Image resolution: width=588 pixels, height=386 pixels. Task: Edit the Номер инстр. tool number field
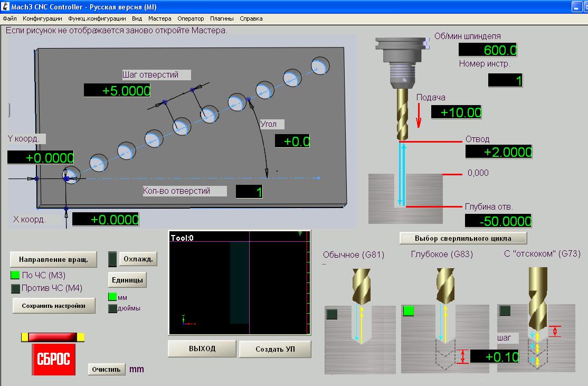click(505, 80)
